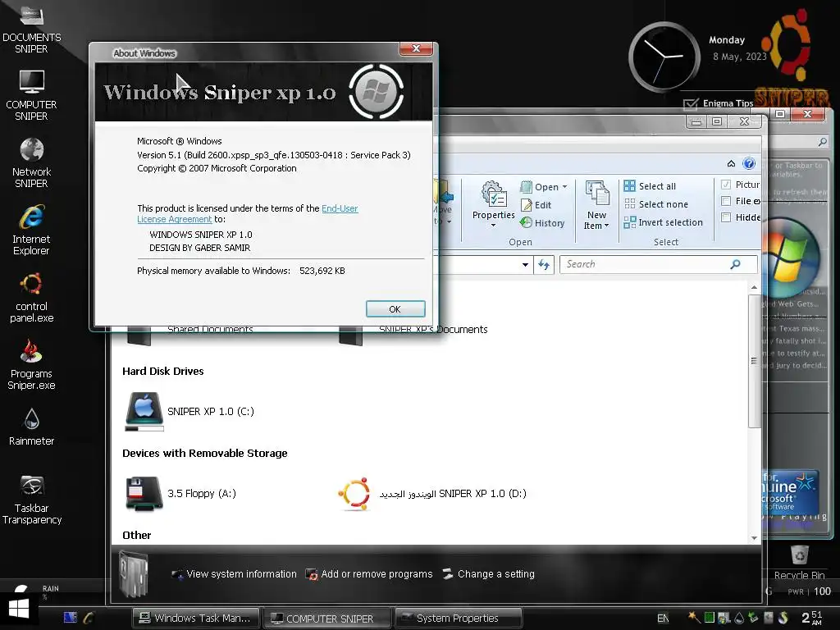Toggle Pictur... checkbox in ribbon
The width and height of the screenshot is (840, 630).
[x=726, y=185]
